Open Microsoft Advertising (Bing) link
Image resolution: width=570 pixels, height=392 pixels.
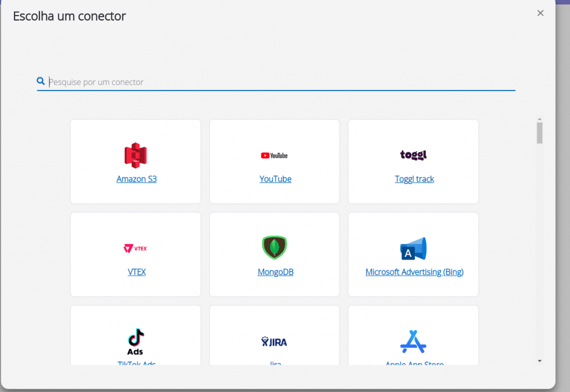[414, 272]
